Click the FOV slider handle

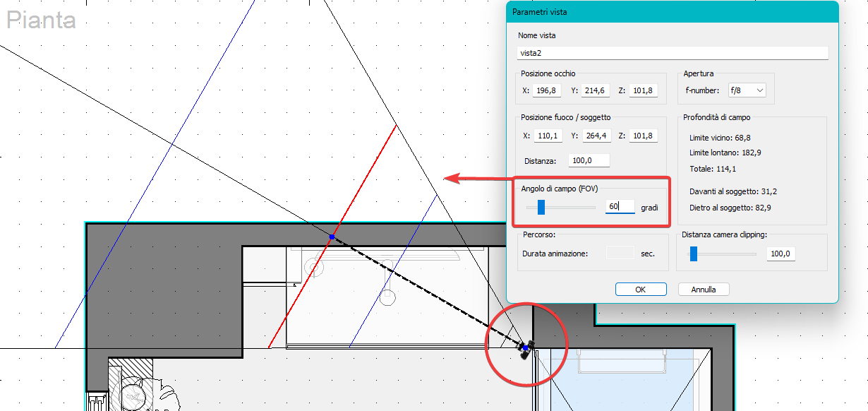(541, 207)
